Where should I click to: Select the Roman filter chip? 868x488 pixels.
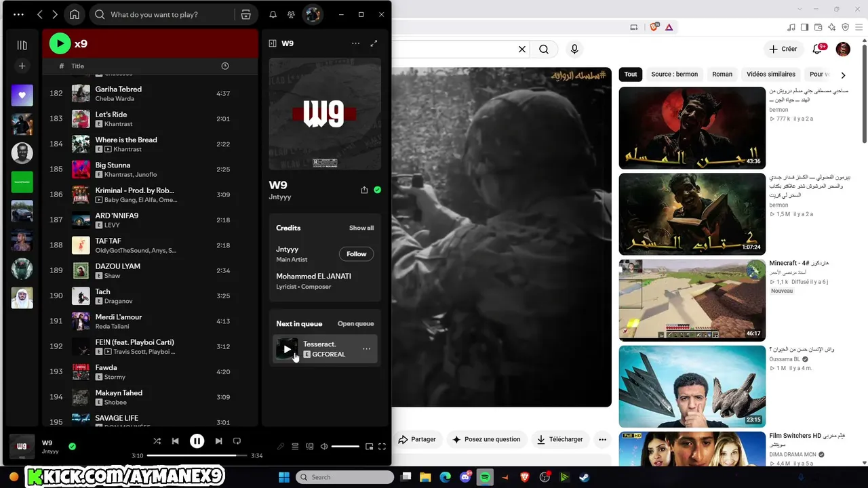pyautogui.click(x=722, y=74)
